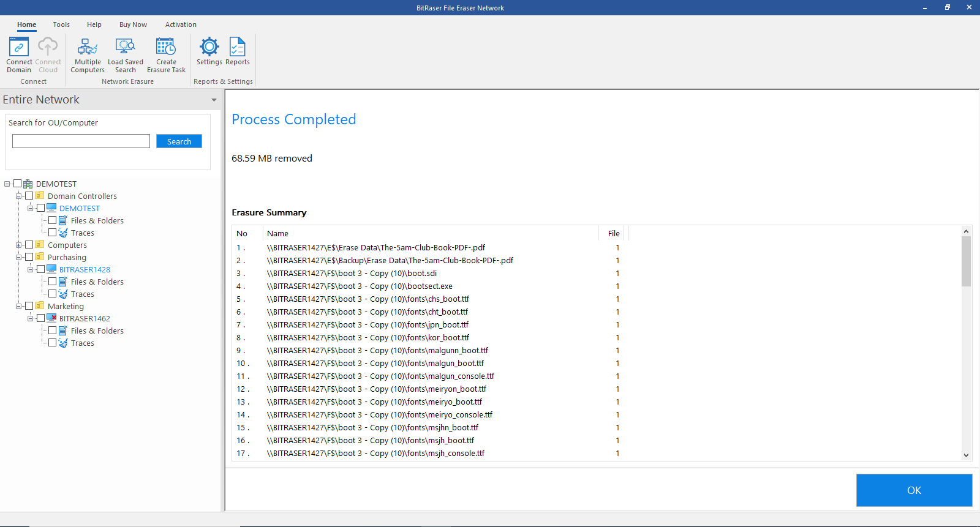Image resolution: width=980 pixels, height=527 pixels.
Task: Check the DEMOTEST root domain checkbox
Action: pos(17,184)
